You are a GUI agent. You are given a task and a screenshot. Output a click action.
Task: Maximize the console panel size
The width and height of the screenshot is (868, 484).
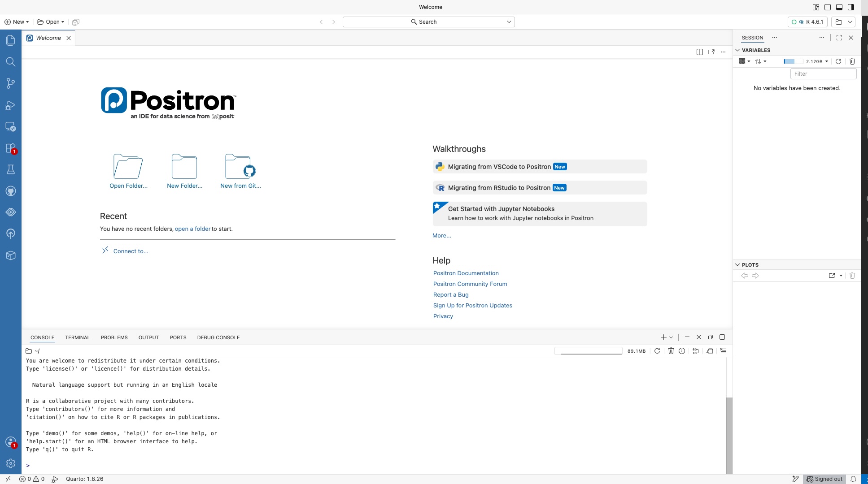[722, 337]
